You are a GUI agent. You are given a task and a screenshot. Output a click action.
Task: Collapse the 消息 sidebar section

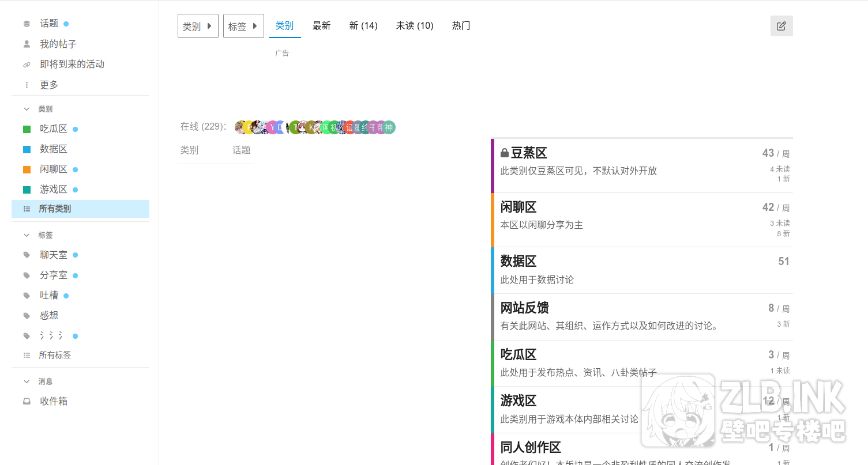pos(27,381)
